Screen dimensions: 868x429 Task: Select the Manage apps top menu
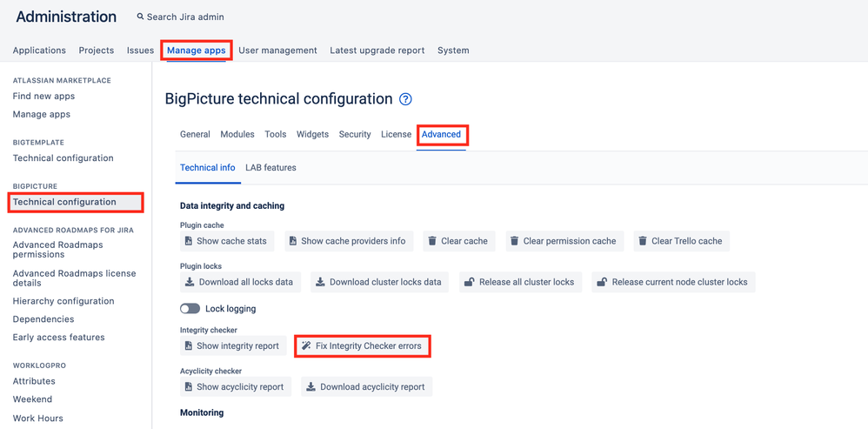tap(197, 50)
